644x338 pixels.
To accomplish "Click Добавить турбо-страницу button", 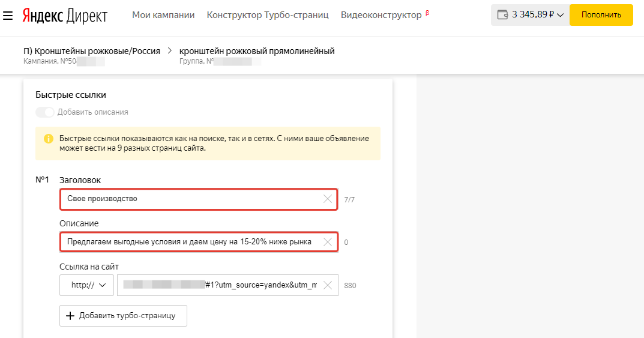I will point(123,316).
